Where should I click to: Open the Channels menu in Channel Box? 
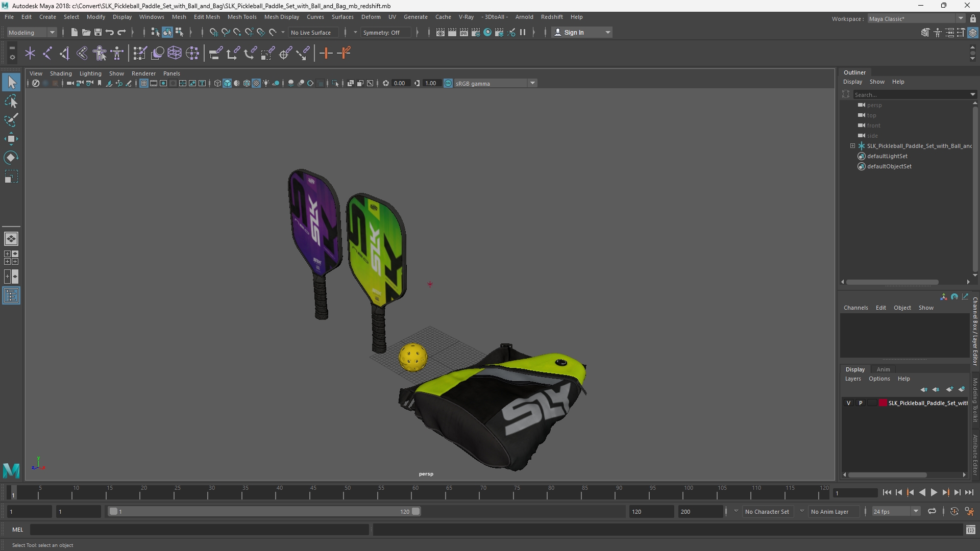coord(855,308)
